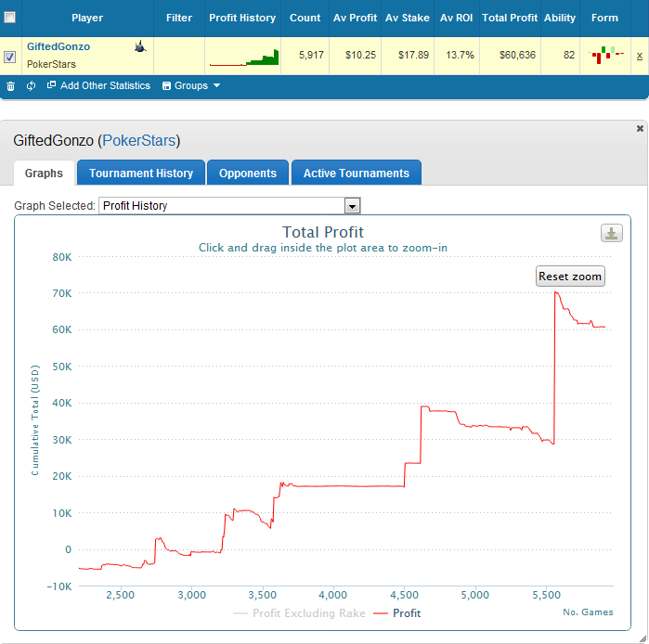Image resolution: width=649 pixels, height=644 pixels.
Task: Open the Groups dropdown menu
Action: 191,85
